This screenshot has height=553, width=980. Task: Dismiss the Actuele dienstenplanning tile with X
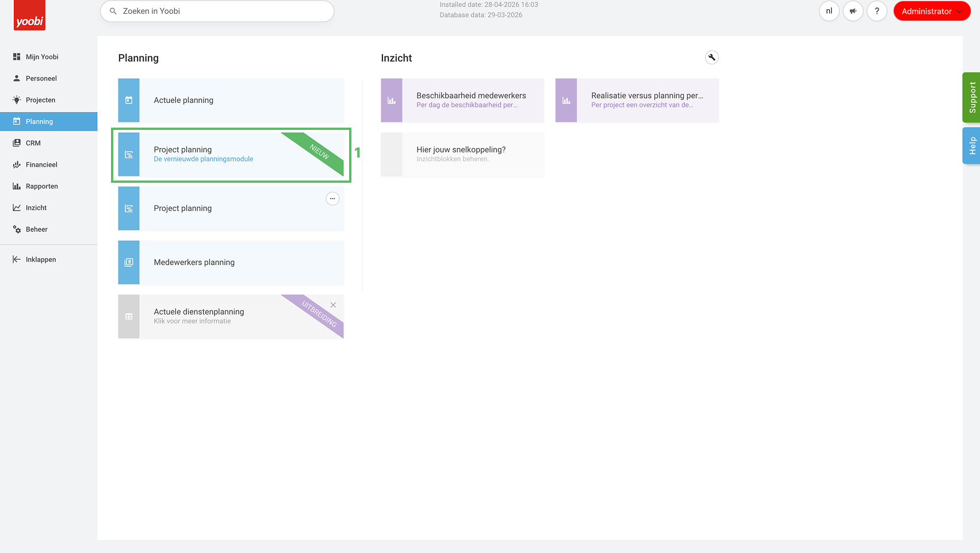[333, 305]
